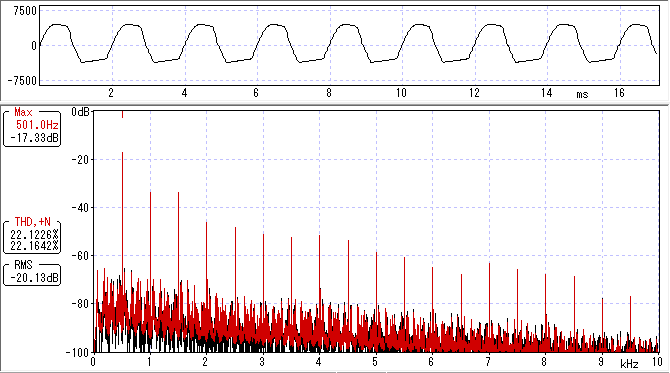
Task: Click the RMS -20.13dB readout box
Action: (32, 273)
